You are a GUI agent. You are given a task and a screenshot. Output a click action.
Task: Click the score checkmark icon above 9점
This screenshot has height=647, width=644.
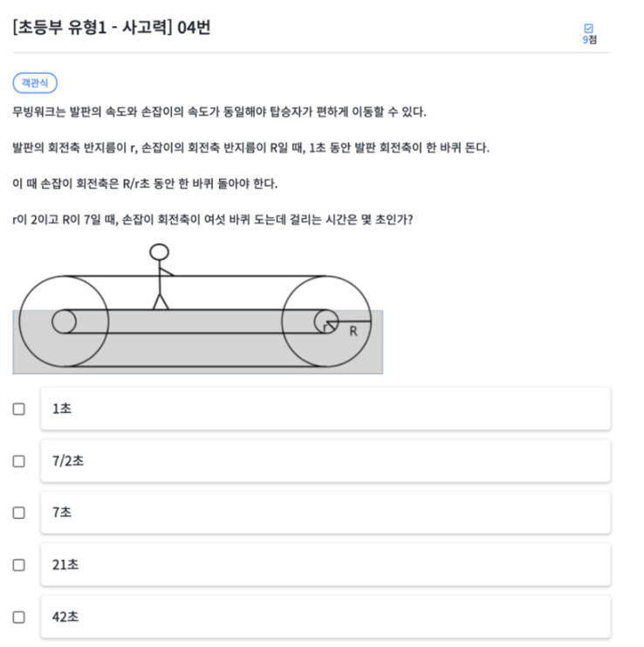click(589, 28)
